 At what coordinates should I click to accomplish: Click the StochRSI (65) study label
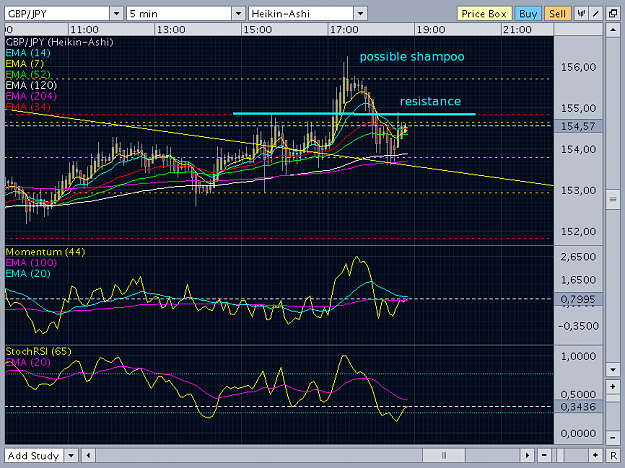[x=38, y=352]
